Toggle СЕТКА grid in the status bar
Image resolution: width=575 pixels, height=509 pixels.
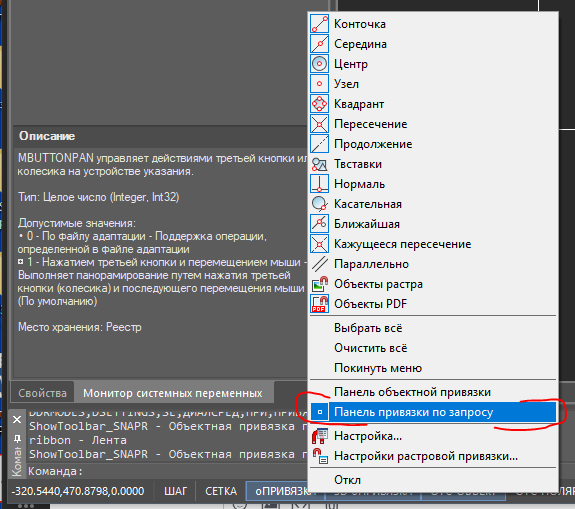(221, 491)
